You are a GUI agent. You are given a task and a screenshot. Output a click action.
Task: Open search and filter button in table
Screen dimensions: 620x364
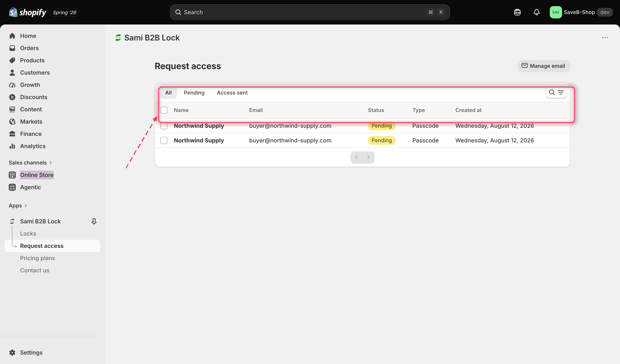[556, 93]
